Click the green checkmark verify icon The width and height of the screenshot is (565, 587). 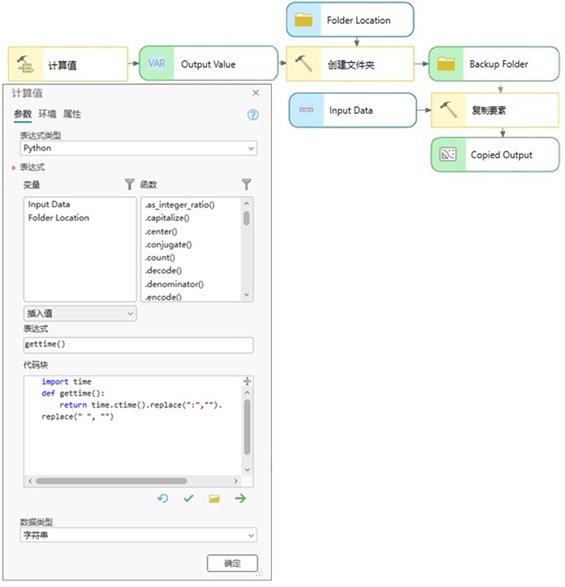tap(189, 498)
